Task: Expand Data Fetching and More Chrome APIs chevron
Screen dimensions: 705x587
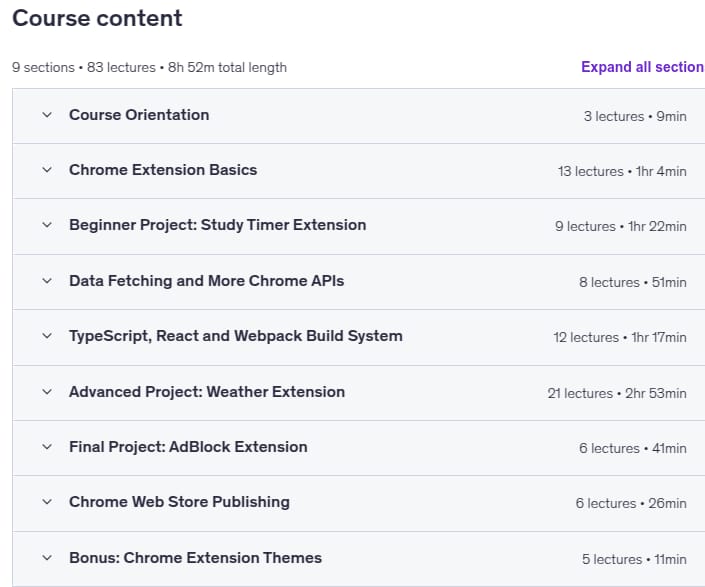Action: (x=47, y=281)
